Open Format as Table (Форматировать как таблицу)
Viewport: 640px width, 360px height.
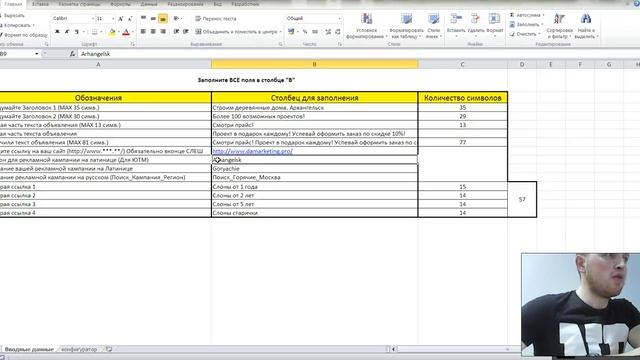point(407,26)
